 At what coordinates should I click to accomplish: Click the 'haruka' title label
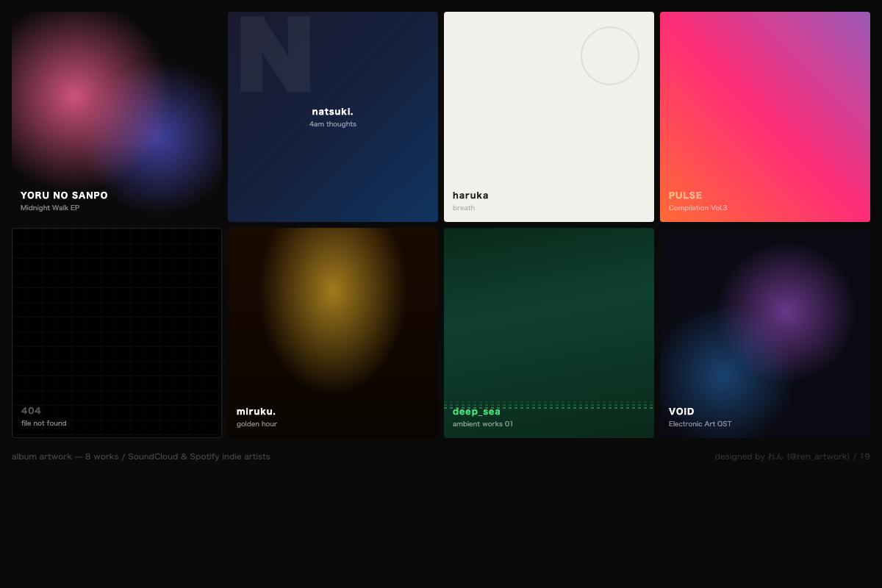(x=470, y=196)
